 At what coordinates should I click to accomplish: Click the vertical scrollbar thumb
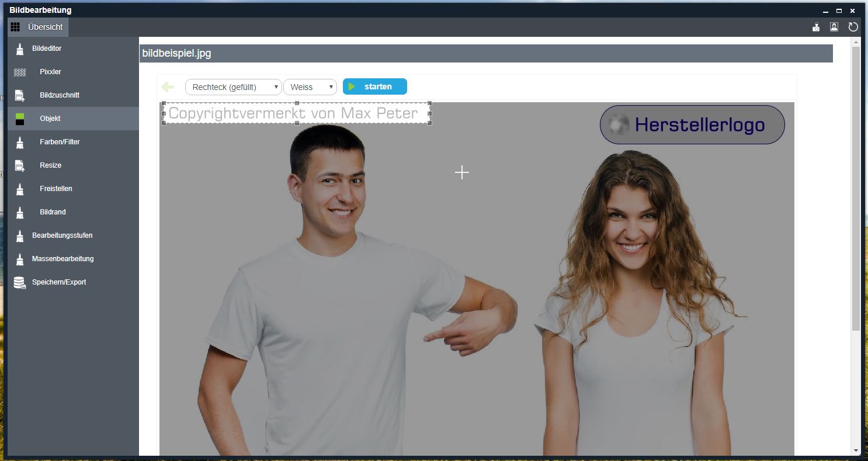click(x=856, y=189)
